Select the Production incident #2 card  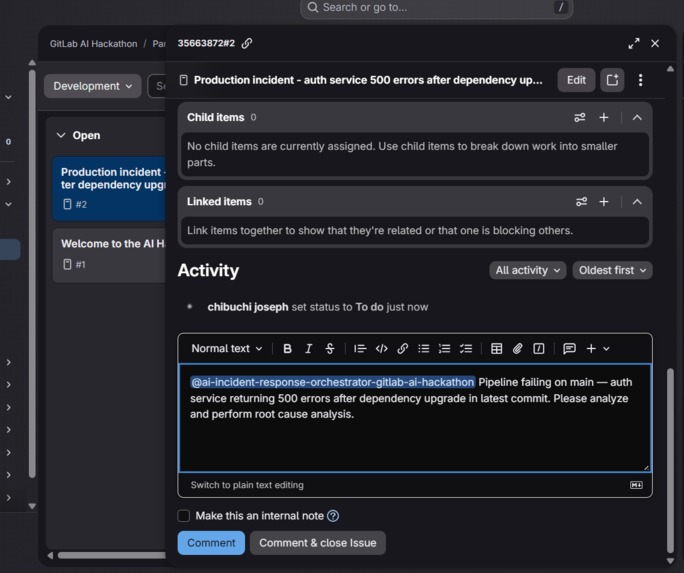tap(109, 188)
